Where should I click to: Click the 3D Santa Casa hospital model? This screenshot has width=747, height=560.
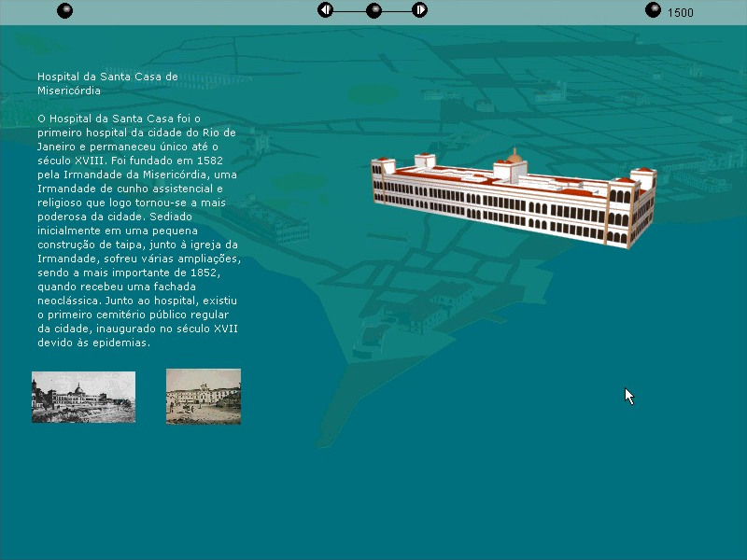pos(514,199)
